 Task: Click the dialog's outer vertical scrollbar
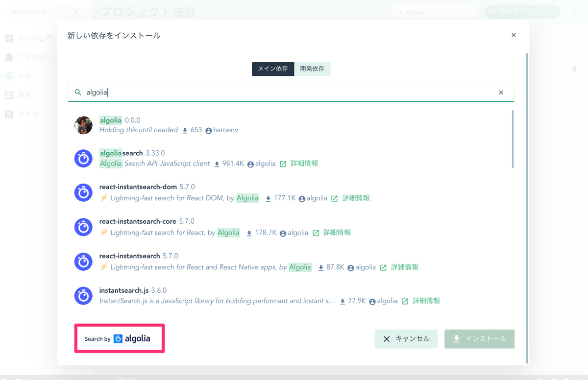(527, 208)
